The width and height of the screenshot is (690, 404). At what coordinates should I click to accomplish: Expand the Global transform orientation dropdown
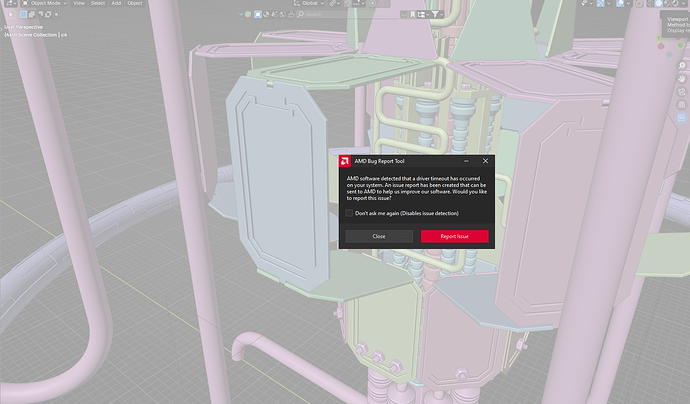(x=309, y=3)
